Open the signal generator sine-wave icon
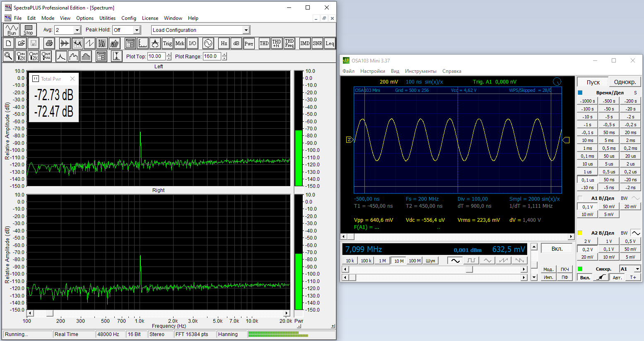Screen dimensions: 644x341 pyautogui.click(x=208, y=43)
